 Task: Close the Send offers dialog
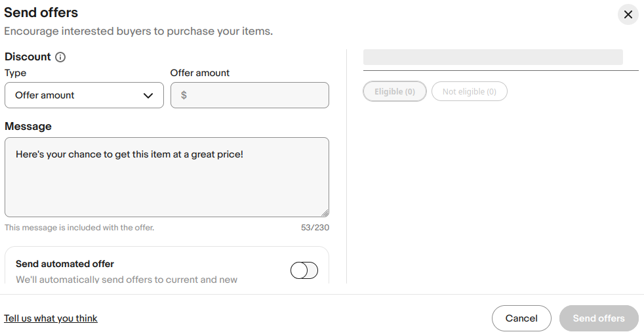click(x=628, y=14)
